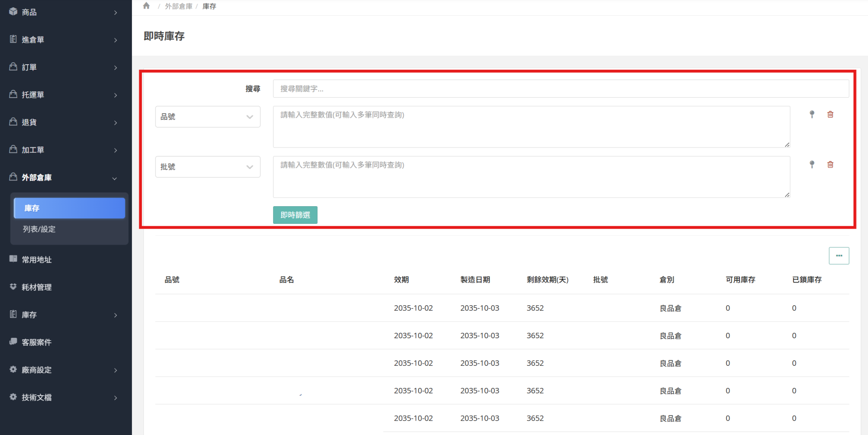Click the pin icon beside 品號 filter
Image resolution: width=868 pixels, height=435 pixels.
coord(812,114)
